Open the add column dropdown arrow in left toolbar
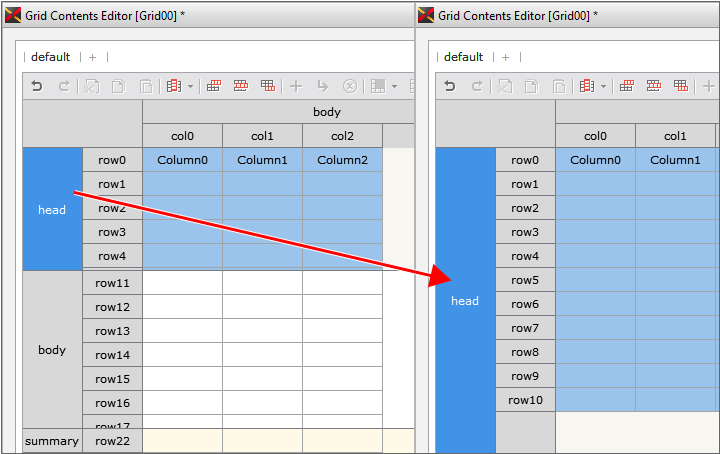Image resolution: width=720 pixels, height=454 pixels. [x=190, y=87]
